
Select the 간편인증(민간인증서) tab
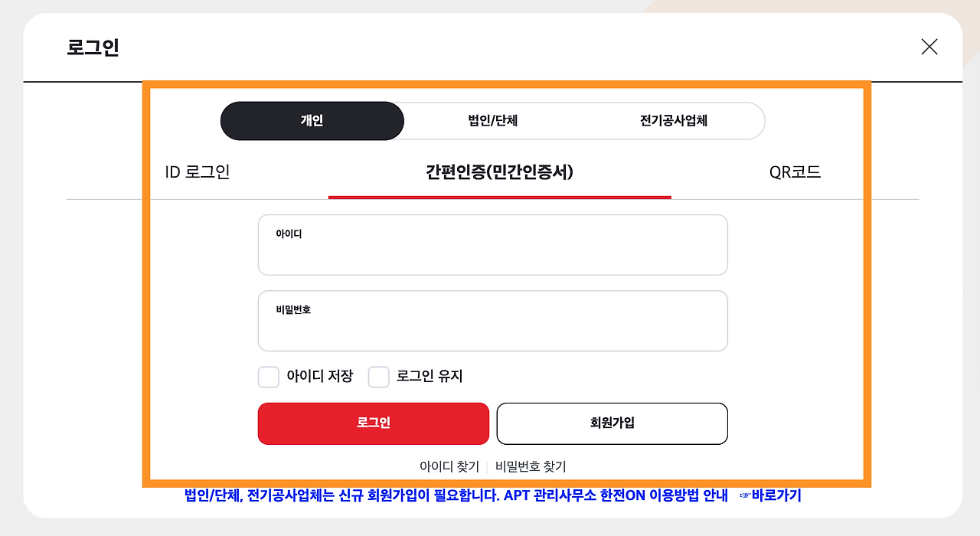pos(499,172)
